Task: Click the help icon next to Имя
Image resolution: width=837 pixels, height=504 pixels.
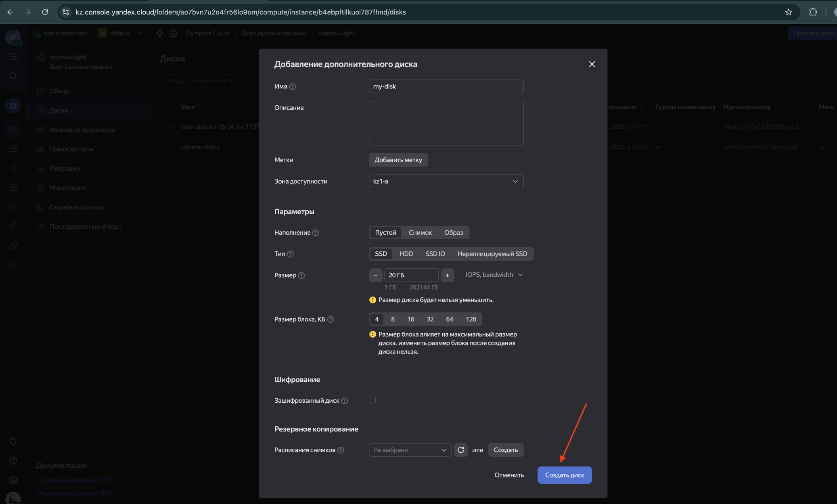Action: pyautogui.click(x=293, y=87)
